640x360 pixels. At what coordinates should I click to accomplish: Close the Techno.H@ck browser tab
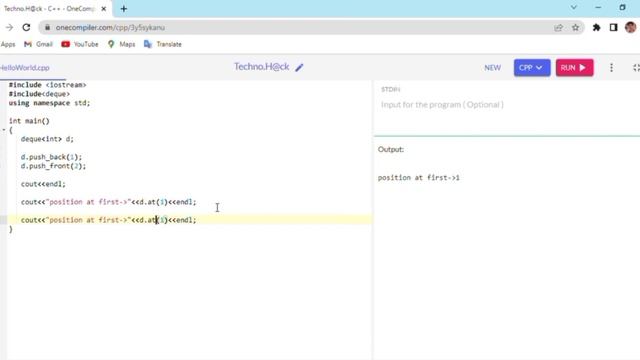(x=104, y=9)
